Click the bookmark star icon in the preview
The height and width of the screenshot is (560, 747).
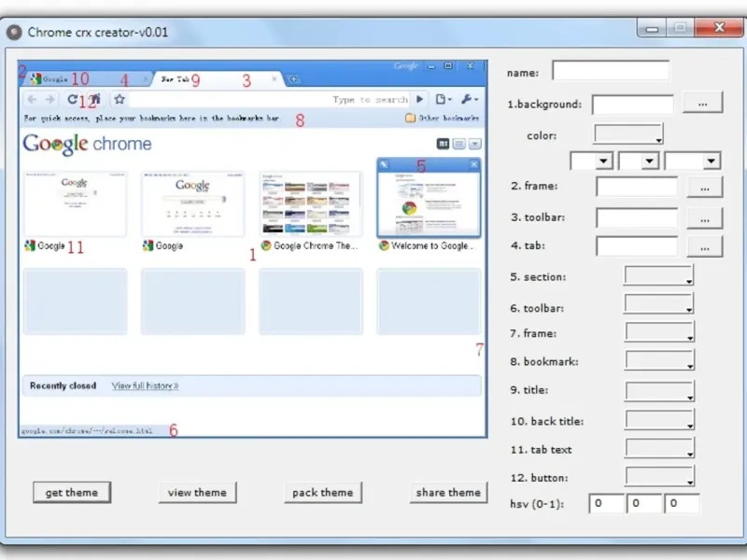(120, 99)
